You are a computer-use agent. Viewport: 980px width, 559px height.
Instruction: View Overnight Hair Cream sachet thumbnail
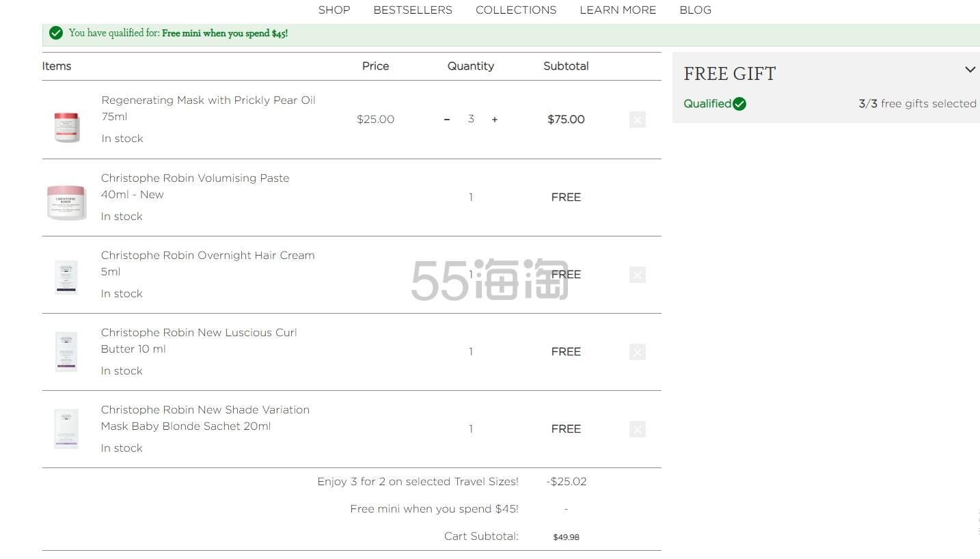point(66,277)
